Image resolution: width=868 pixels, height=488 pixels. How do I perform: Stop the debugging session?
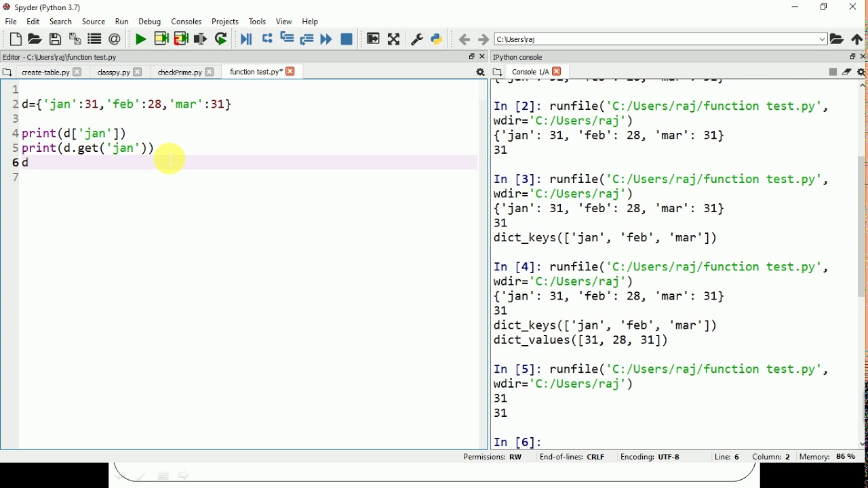pyautogui.click(x=347, y=39)
